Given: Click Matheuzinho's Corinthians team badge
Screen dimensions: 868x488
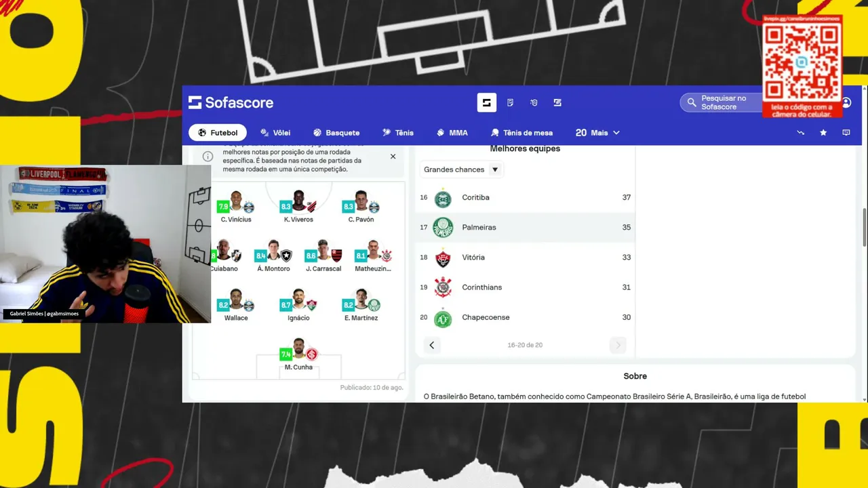Looking at the screenshot, I should (387, 256).
